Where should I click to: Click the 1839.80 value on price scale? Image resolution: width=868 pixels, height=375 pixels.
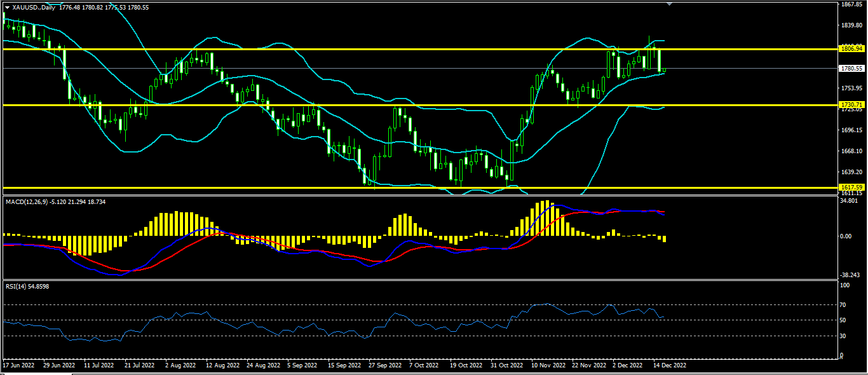(851, 25)
